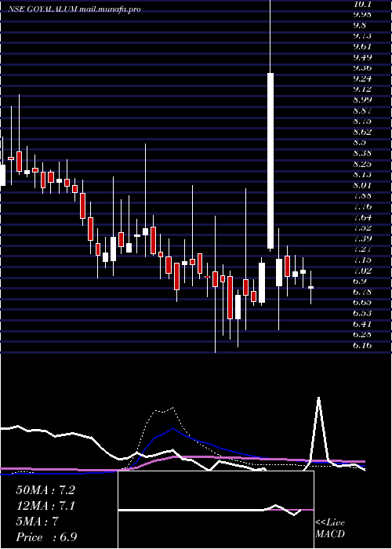
Task: Select the 7.15 price axis label
Action: click(362, 260)
